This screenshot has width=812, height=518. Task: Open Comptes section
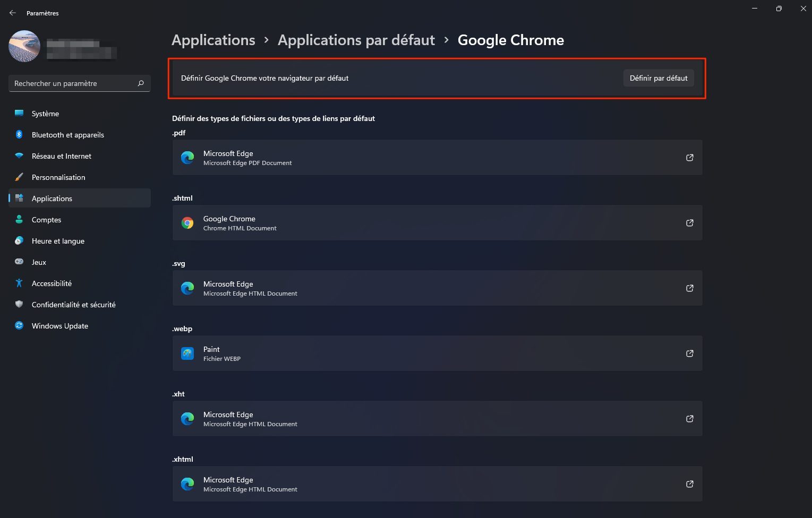(80, 220)
